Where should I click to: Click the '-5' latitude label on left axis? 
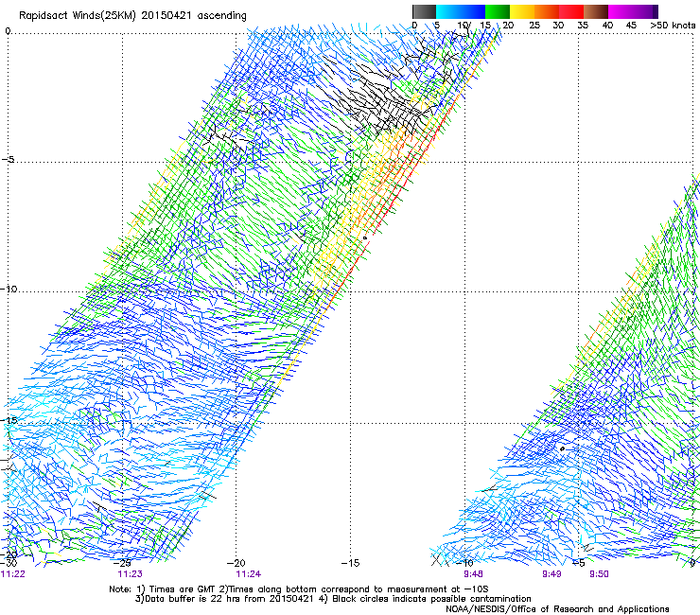(9, 159)
